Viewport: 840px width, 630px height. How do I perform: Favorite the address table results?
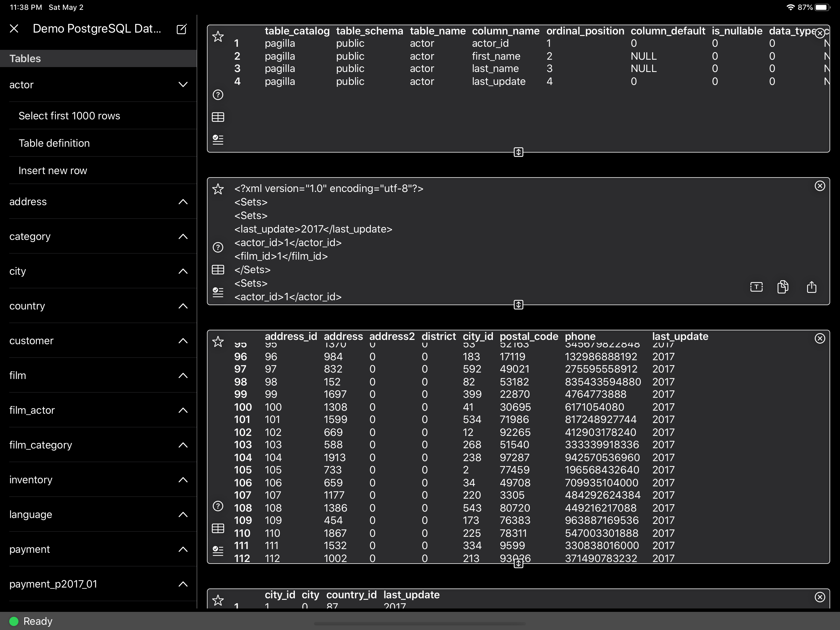[218, 342]
